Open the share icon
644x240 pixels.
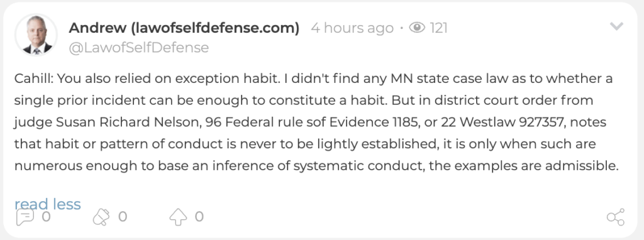pos(615,217)
